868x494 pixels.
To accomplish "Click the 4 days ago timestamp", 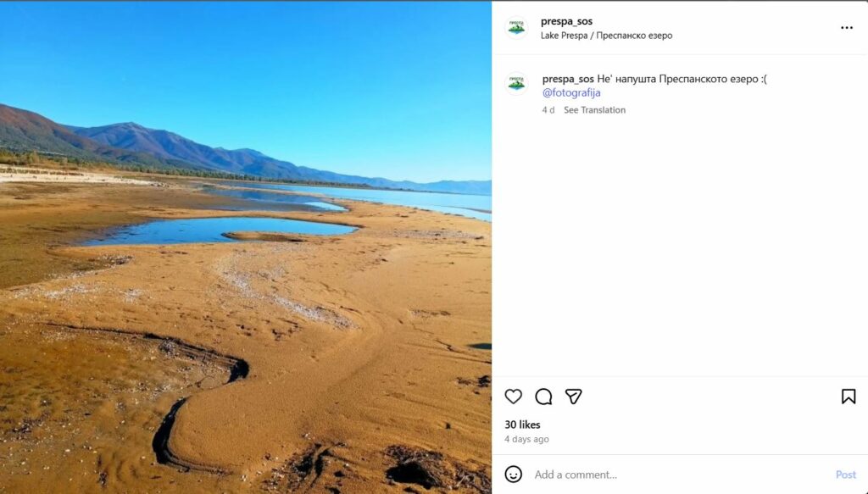I will tap(526, 440).
